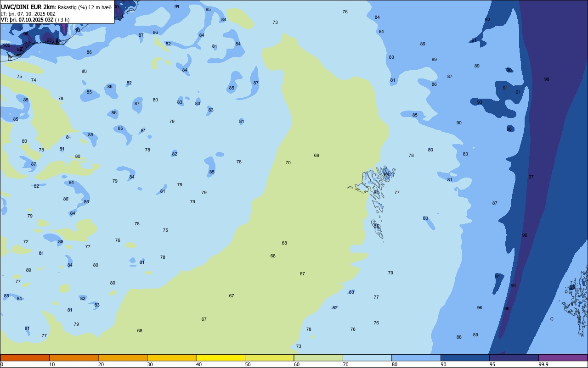
Task: Choose the purple legend swatch above 99.9
Action: click(x=563, y=357)
